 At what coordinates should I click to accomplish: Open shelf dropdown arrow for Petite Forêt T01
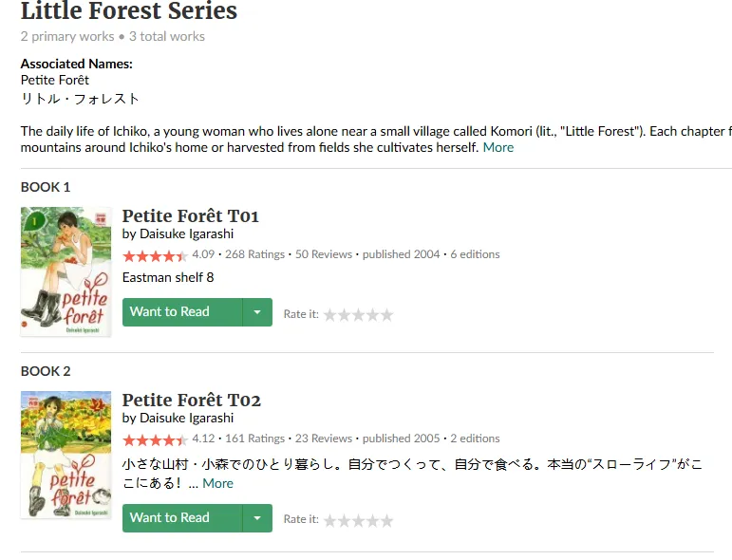(257, 312)
